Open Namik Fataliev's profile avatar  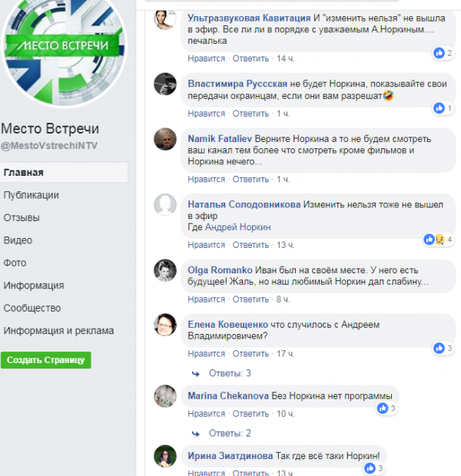[165, 139]
